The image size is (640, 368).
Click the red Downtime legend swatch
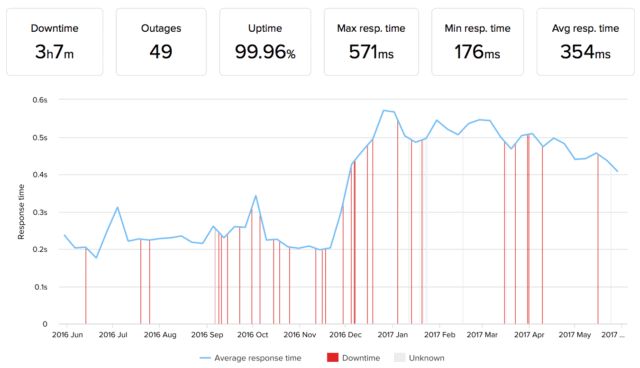click(x=333, y=358)
